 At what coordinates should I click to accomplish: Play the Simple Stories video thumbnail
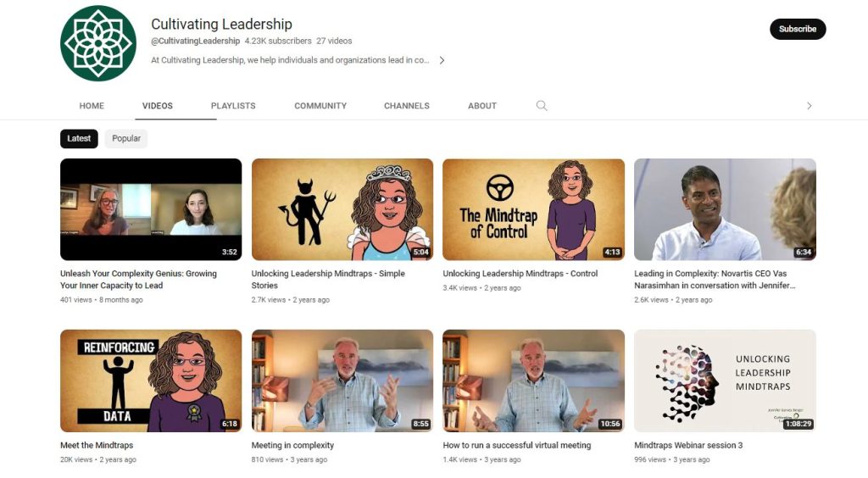point(342,209)
